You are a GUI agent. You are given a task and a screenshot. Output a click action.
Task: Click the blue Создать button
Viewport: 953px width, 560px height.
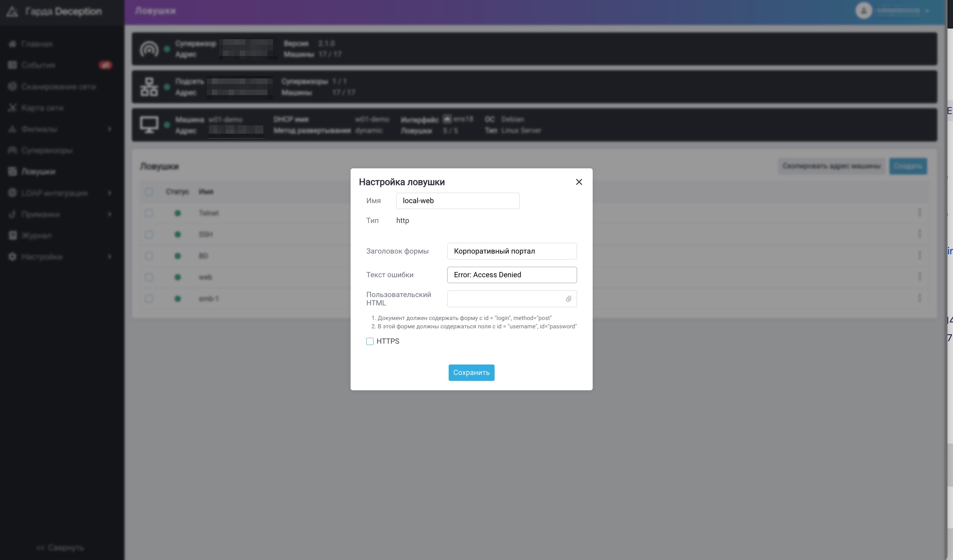(x=908, y=166)
